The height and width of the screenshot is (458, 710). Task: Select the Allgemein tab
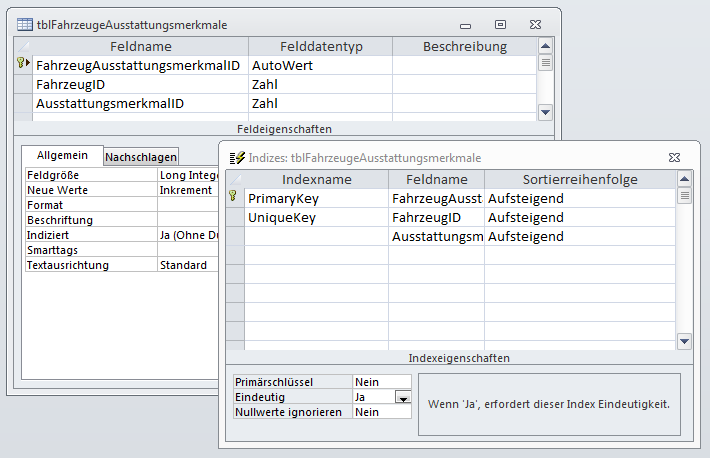62,155
